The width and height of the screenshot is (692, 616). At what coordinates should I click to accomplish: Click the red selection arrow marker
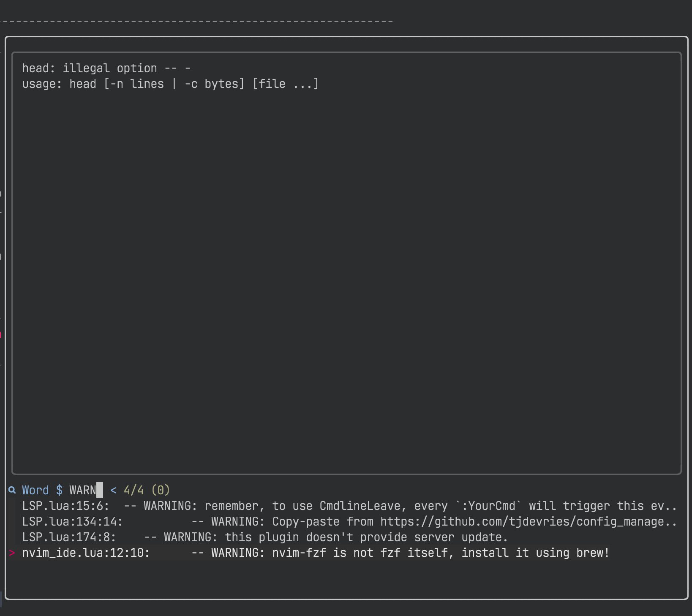(12, 553)
